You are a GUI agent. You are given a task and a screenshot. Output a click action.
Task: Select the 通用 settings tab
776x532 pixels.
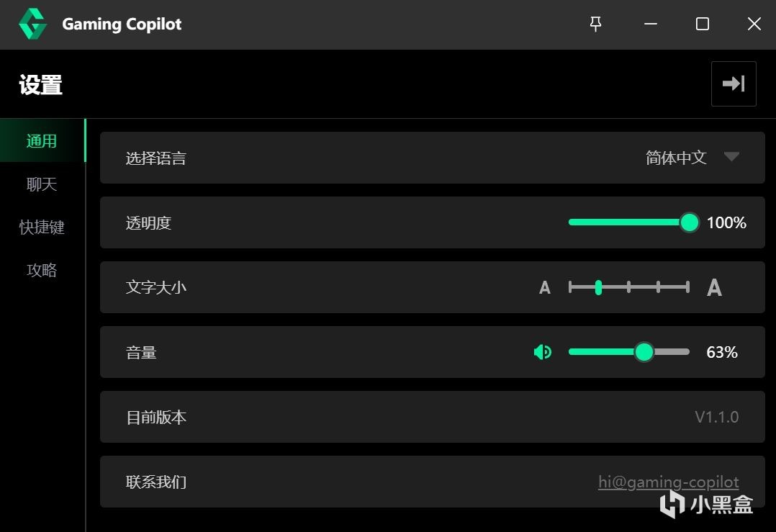click(42, 141)
